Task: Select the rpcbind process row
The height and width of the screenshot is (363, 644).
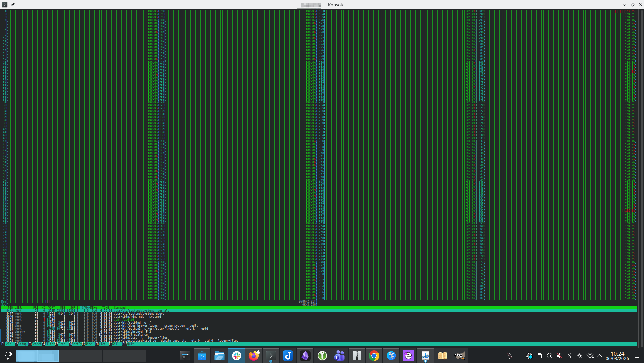Action: (319, 323)
